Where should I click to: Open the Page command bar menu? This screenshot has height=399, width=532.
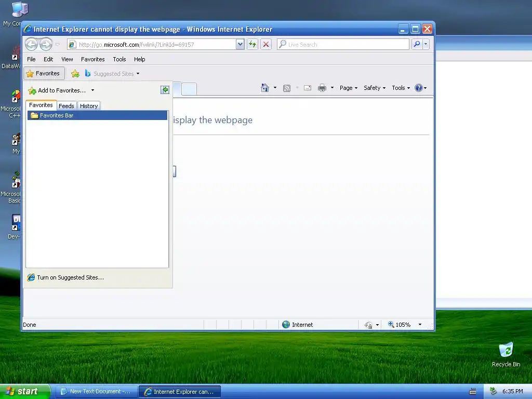coord(349,88)
